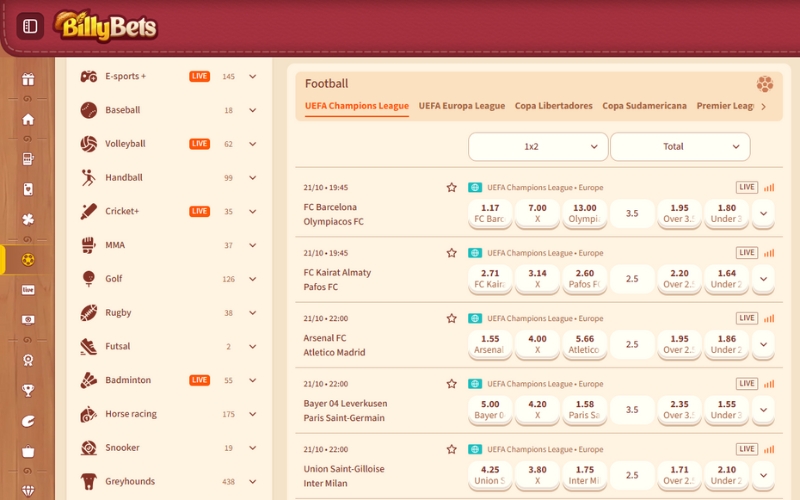The width and height of the screenshot is (800, 500).
Task: Open the playing card icon in sidebar
Action: point(28,189)
